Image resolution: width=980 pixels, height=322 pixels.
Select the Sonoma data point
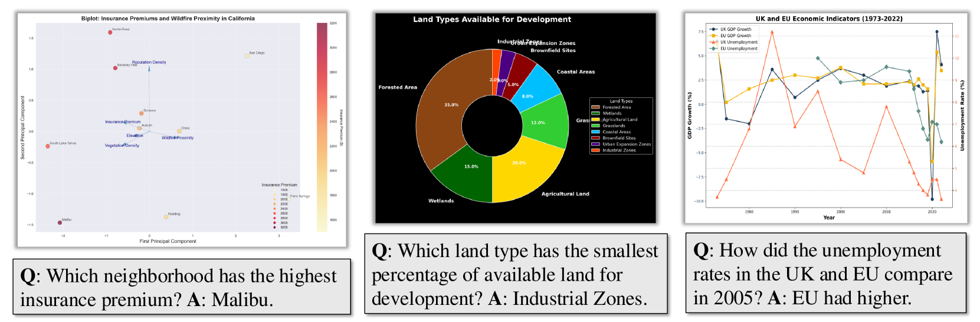point(142,113)
